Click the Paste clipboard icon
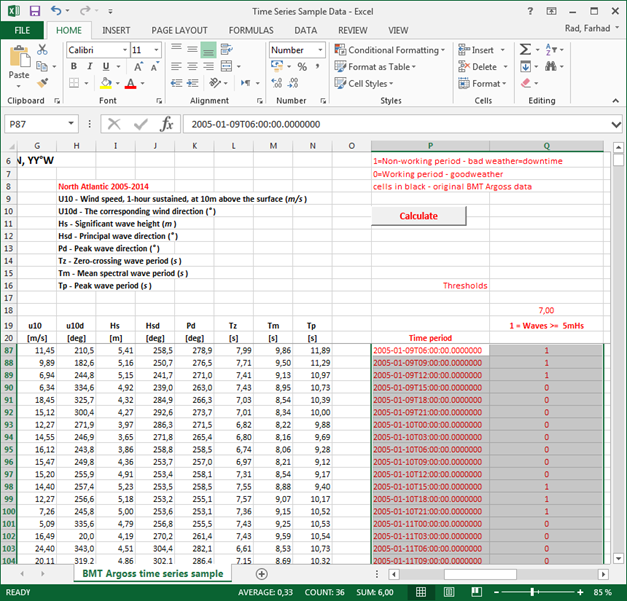 pyautogui.click(x=19, y=57)
